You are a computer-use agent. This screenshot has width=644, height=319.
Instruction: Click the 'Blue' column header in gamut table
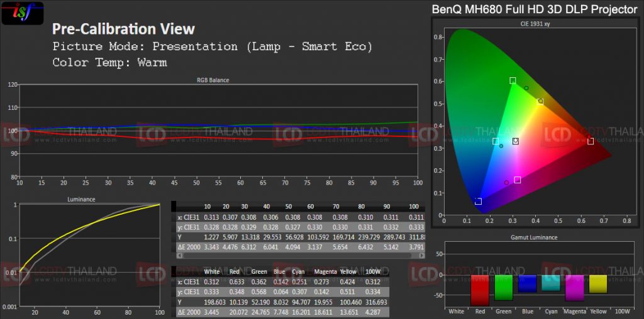coord(279,271)
